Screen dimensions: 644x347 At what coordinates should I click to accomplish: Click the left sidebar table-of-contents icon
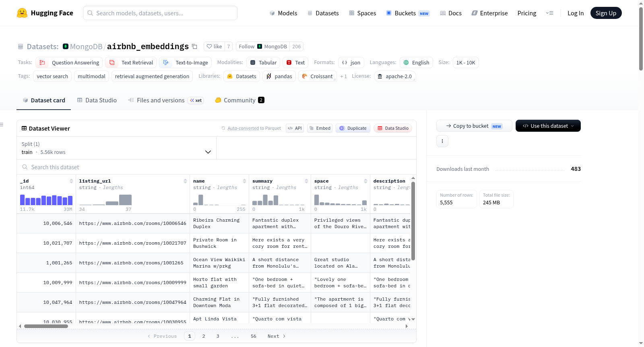[2, 125]
